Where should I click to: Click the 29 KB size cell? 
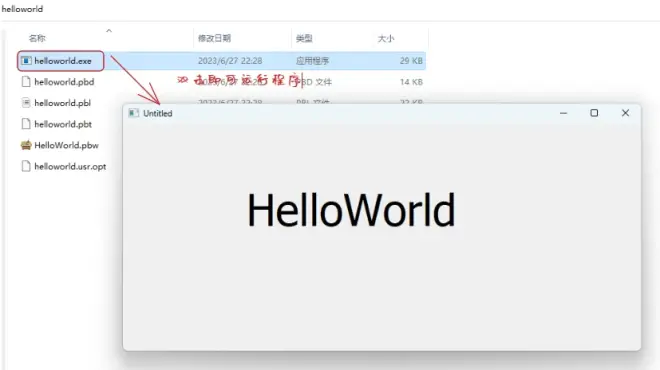tap(411, 61)
